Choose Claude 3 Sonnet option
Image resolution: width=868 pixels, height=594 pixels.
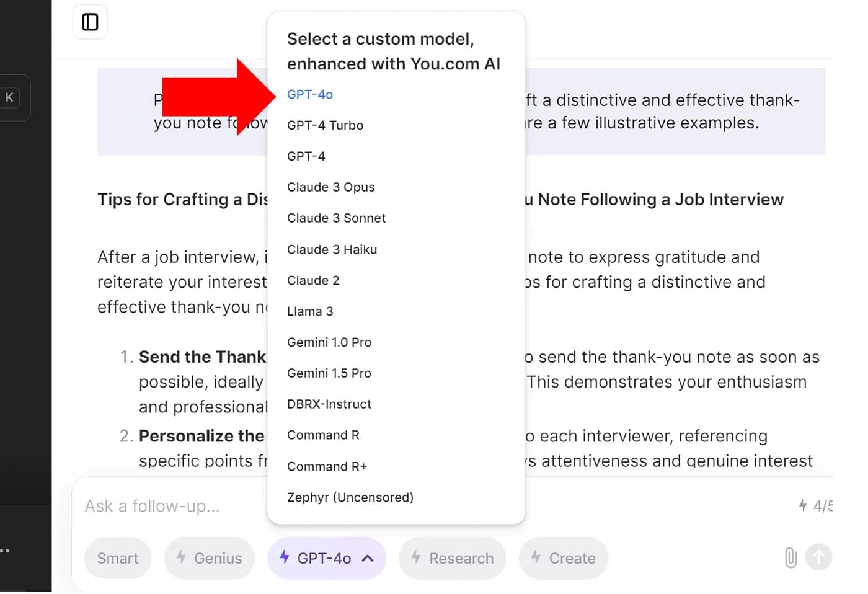[336, 218]
